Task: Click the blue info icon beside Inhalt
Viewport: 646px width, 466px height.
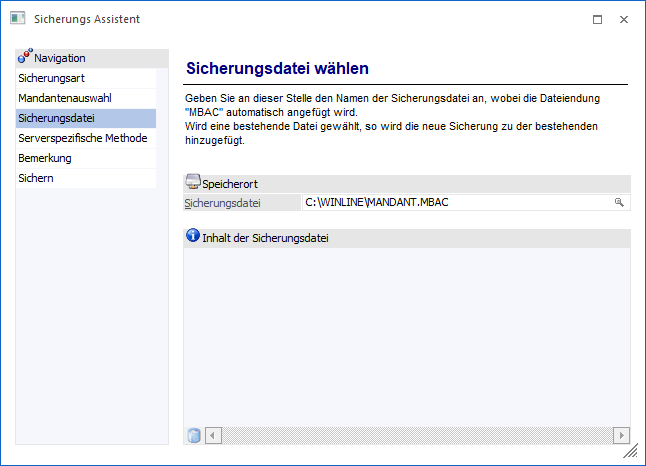Action: tap(193, 237)
